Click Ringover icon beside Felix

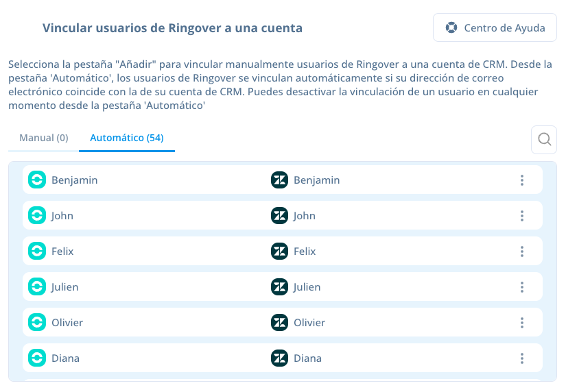(x=37, y=251)
